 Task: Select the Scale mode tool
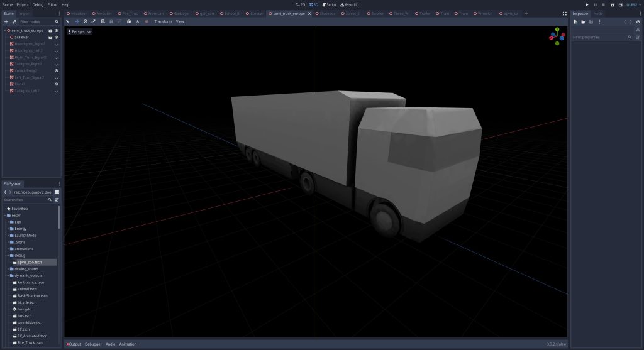tap(94, 21)
